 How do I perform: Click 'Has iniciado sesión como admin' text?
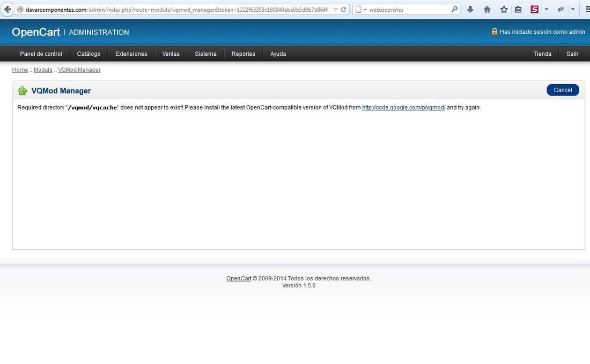tap(542, 32)
